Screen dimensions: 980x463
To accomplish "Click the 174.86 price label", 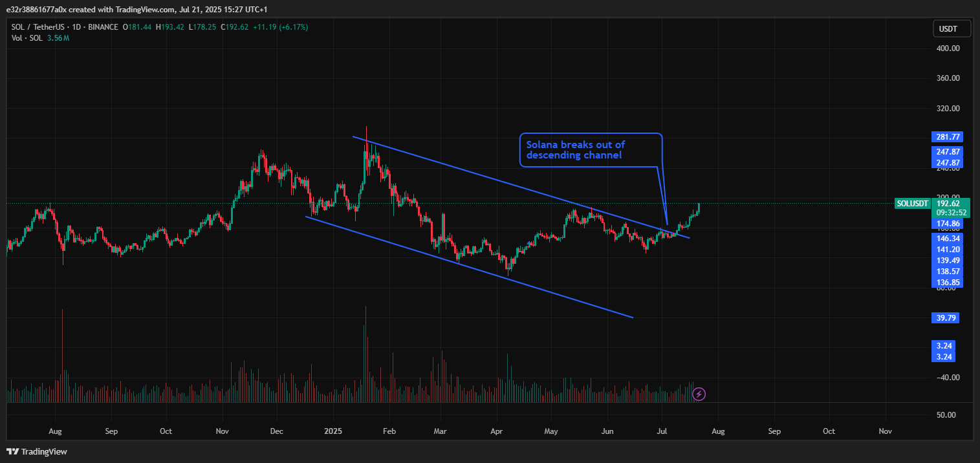I will [x=947, y=223].
